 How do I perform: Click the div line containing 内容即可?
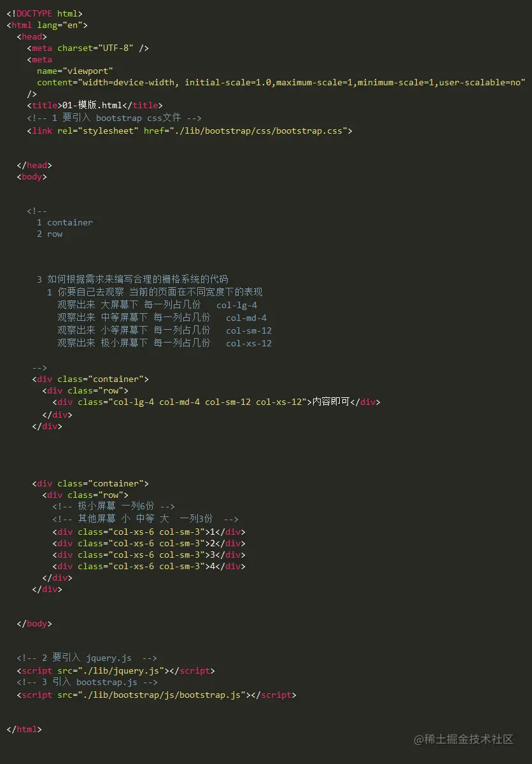pyautogui.click(x=216, y=402)
